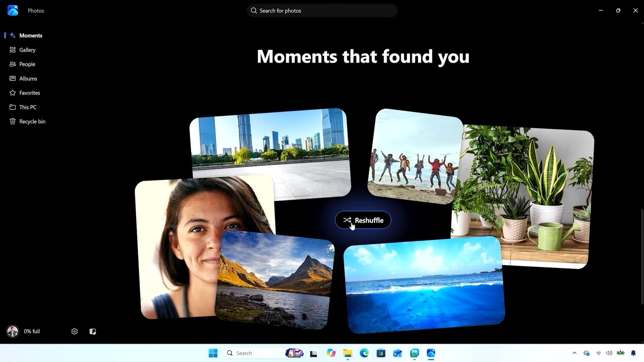Screen dimensions: 644x362
Task: Open the mountain lake photo
Action: point(274,280)
